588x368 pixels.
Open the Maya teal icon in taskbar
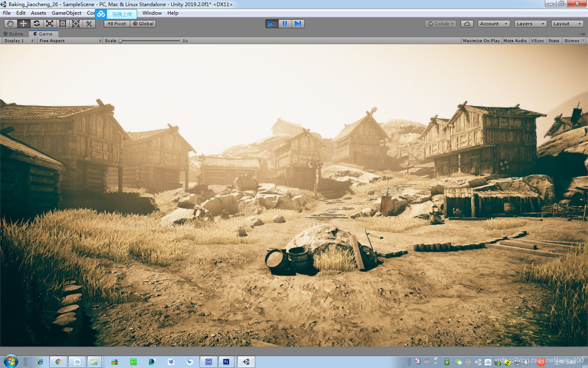[x=152, y=362]
